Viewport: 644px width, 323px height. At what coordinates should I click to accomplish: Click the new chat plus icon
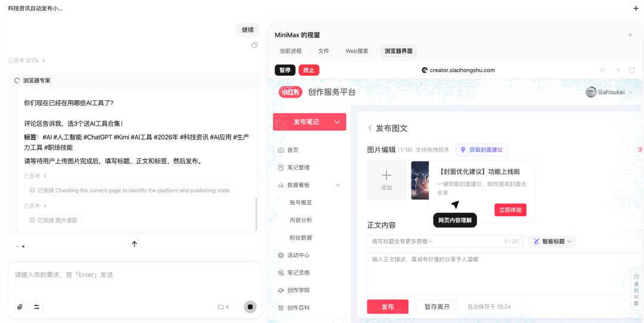click(x=635, y=8)
